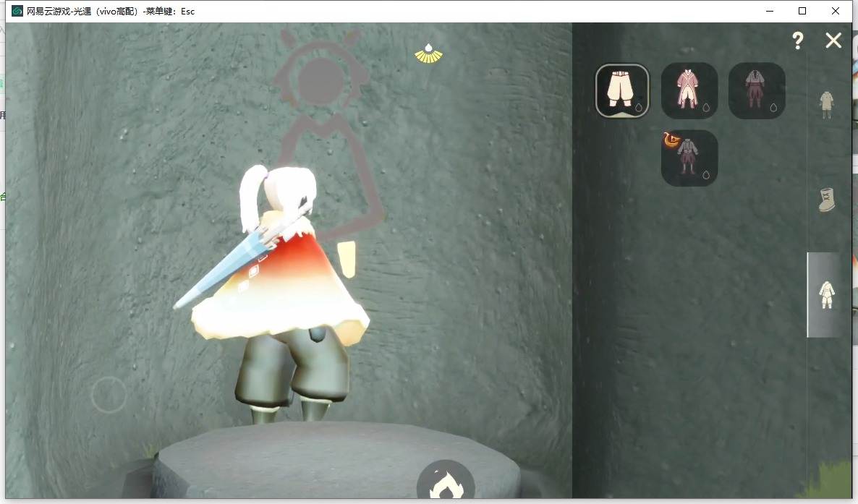Image resolution: width=858 pixels, height=504 pixels.
Task: Tap the circular virtual joystick ring
Action: (109, 395)
